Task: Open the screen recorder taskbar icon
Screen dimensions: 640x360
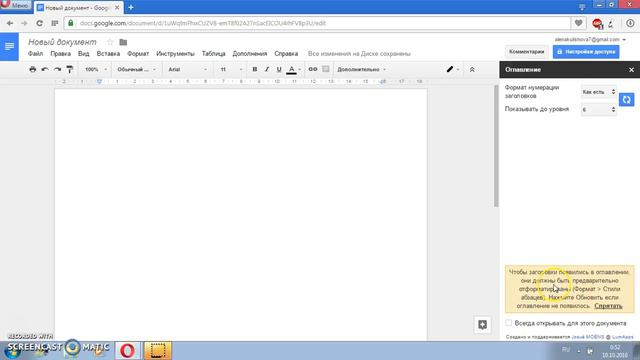Action: point(158,350)
